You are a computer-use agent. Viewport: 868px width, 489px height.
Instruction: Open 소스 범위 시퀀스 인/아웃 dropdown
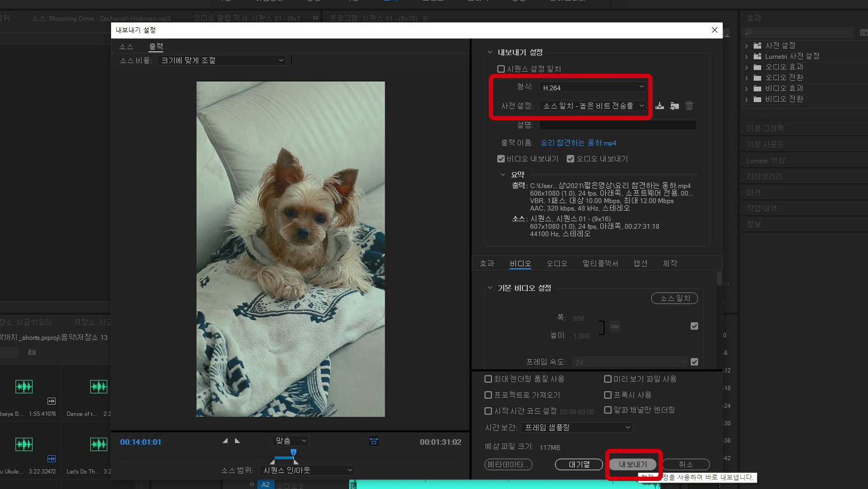click(x=307, y=470)
